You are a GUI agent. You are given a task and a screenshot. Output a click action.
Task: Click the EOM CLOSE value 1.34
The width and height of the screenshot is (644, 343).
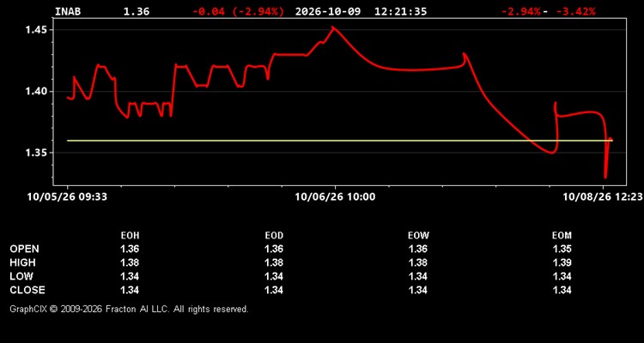[562, 290]
